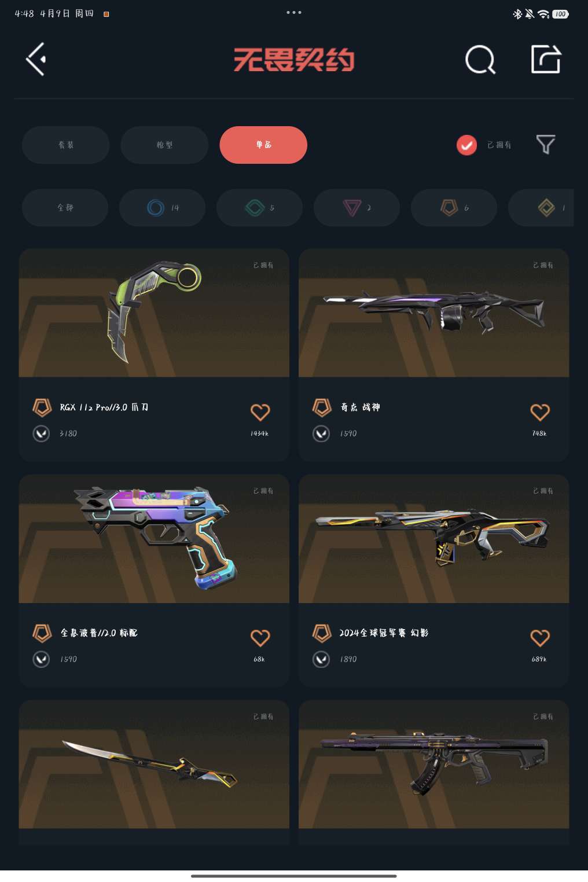
Task: Tap the share icon in the header
Action: coord(546,59)
